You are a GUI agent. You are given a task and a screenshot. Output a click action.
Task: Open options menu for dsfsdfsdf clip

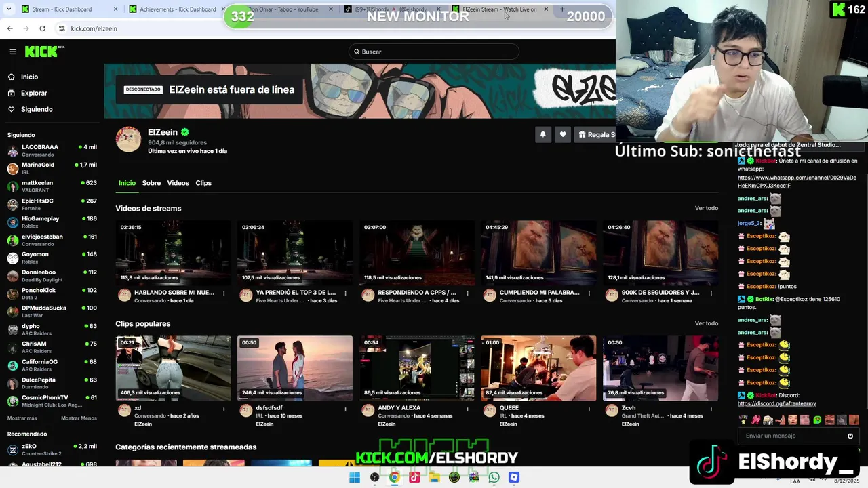pos(345,409)
